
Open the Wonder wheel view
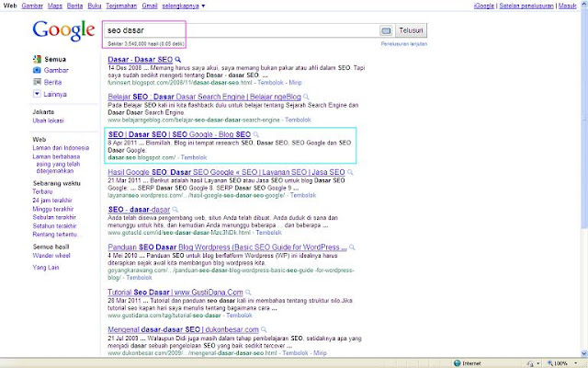coord(51,256)
